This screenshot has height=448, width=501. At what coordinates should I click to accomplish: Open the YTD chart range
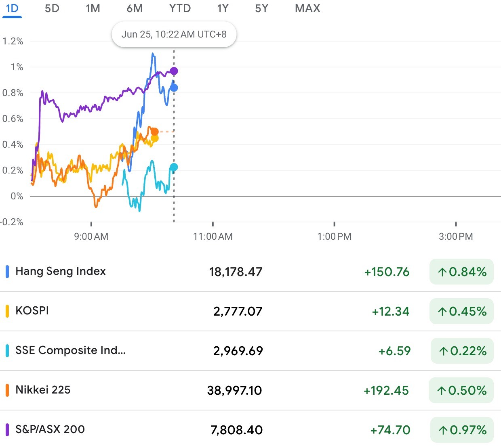[180, 8]
